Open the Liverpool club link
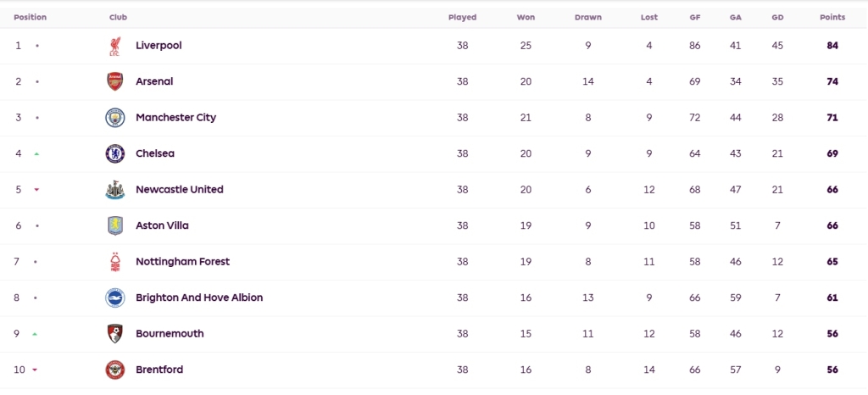 (159, 46)
